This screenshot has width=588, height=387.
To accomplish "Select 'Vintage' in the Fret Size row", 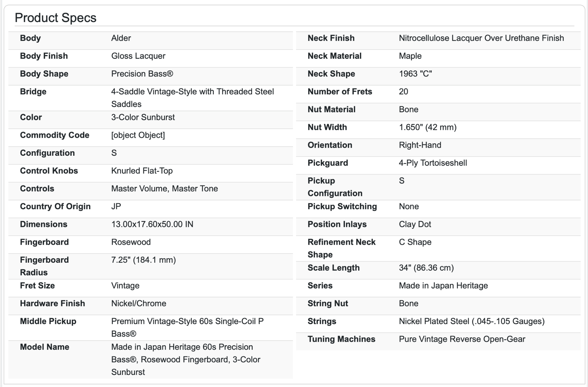I will pos(125,286).
